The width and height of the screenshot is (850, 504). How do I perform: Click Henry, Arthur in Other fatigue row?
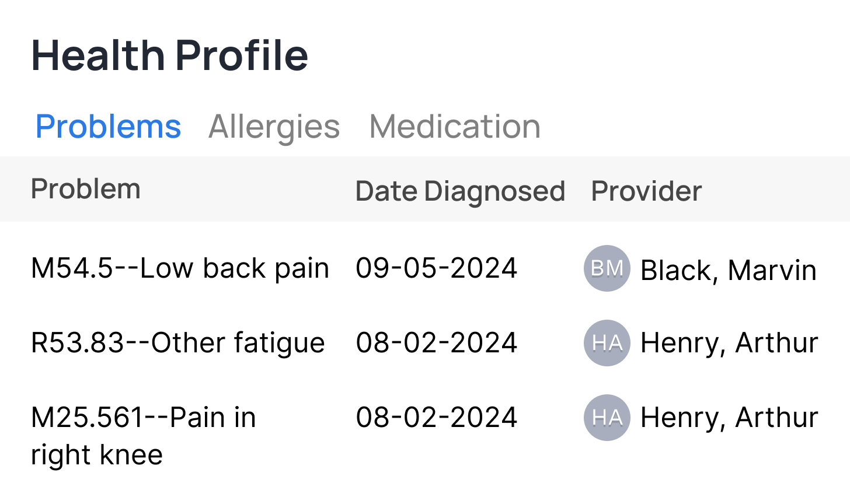pos(729,343)
